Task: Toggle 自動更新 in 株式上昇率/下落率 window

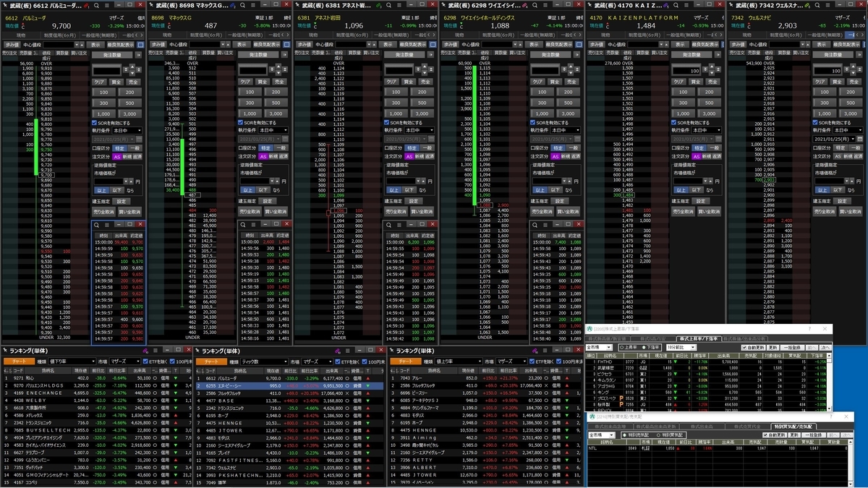Action: point(744,348)
